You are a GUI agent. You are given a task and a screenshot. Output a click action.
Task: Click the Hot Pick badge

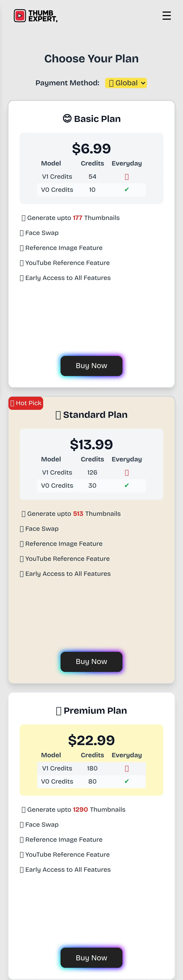(26, 403)
